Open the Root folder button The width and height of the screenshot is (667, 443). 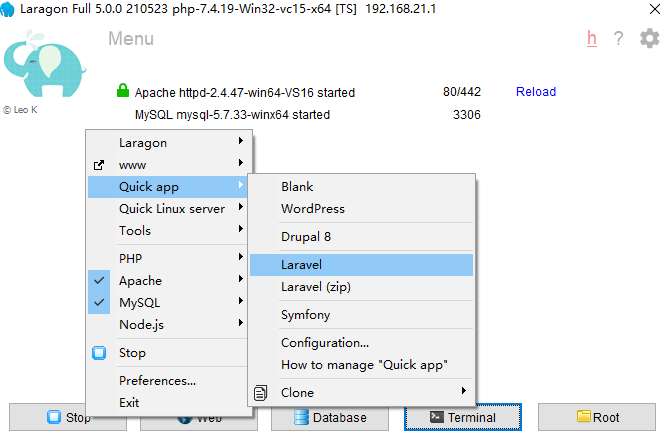click(597, 417)
